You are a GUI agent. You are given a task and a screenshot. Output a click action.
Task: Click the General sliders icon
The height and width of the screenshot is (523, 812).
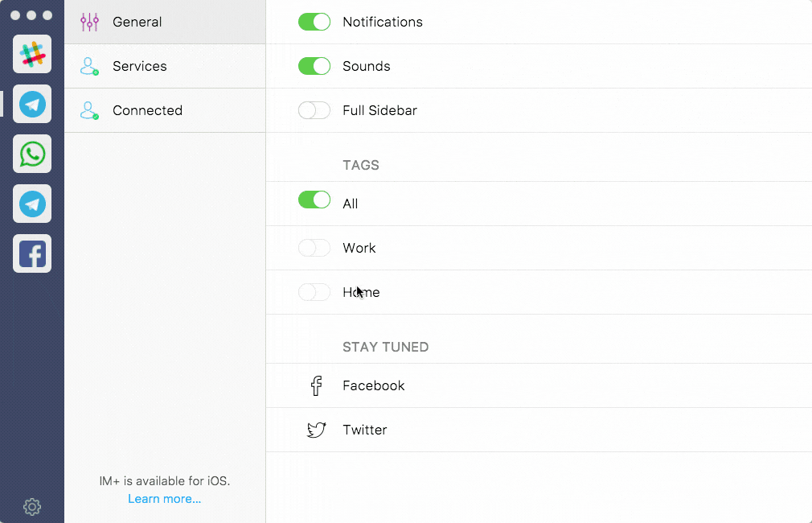pos(89,22)
